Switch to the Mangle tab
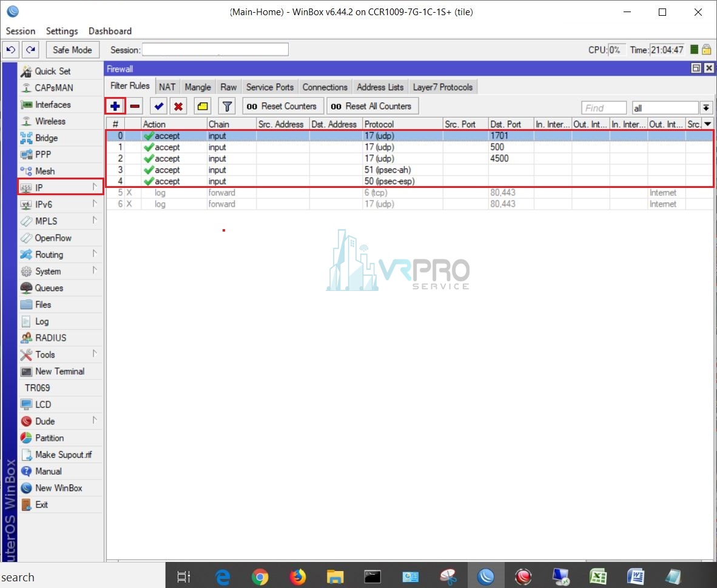 coord(198,87)
